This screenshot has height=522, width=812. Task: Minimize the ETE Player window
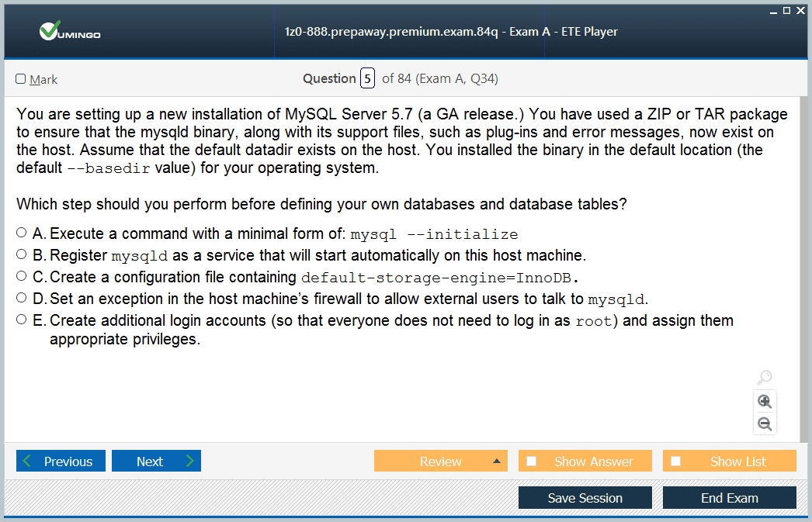tap(773, 11)
